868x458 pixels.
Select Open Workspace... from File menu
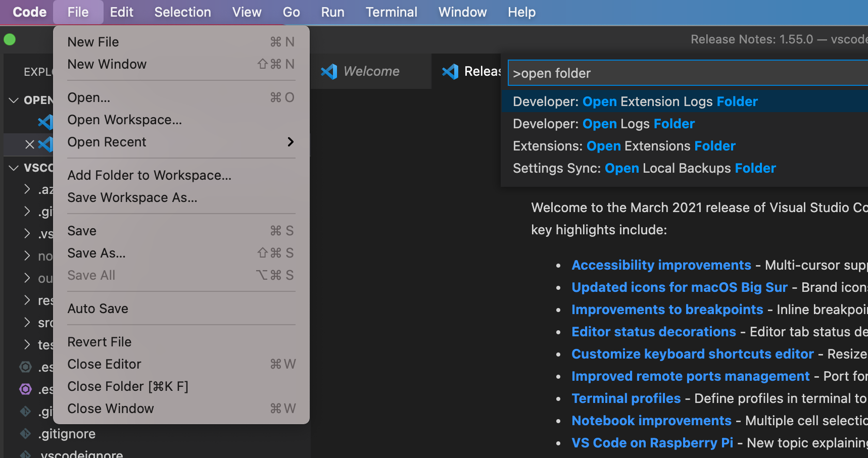125,120
